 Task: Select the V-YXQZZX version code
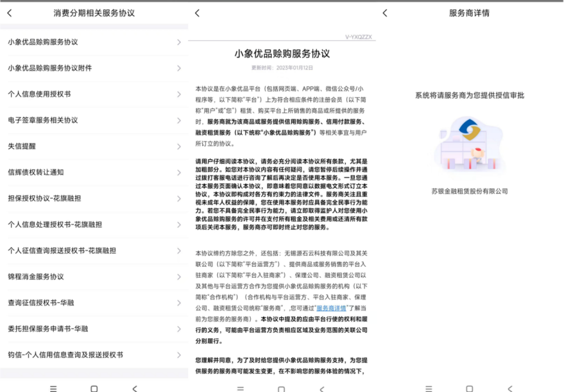[x=359, y=37]
